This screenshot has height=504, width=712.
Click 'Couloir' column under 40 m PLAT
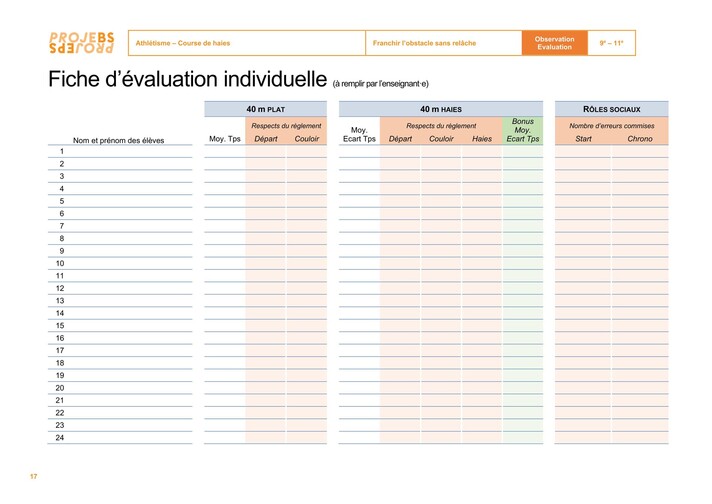coord(307,138)
